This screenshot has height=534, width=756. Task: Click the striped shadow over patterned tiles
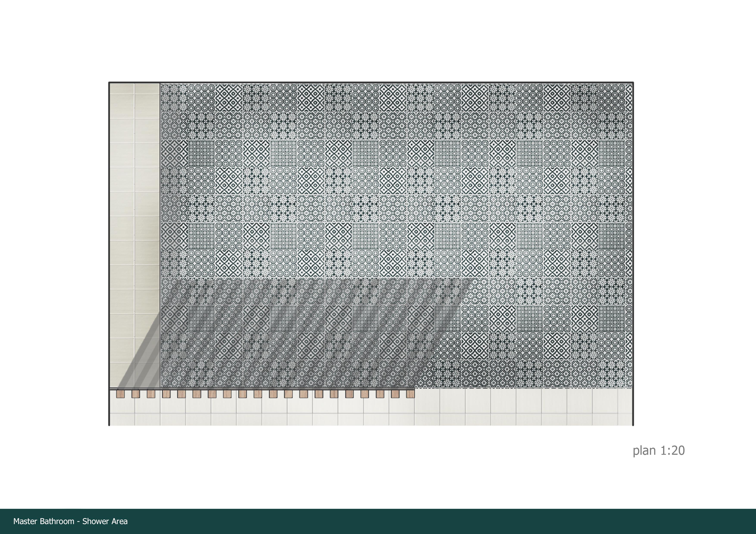tap(296, 332)
